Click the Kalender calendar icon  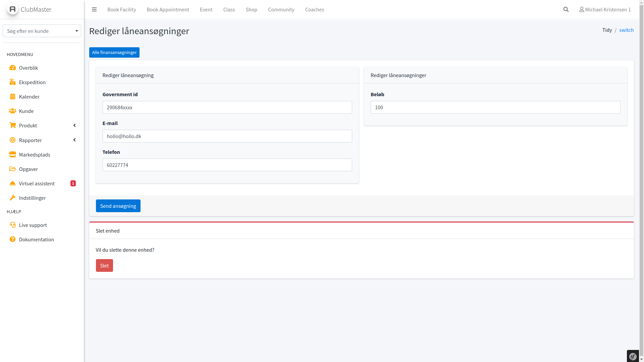coord(12,97)
